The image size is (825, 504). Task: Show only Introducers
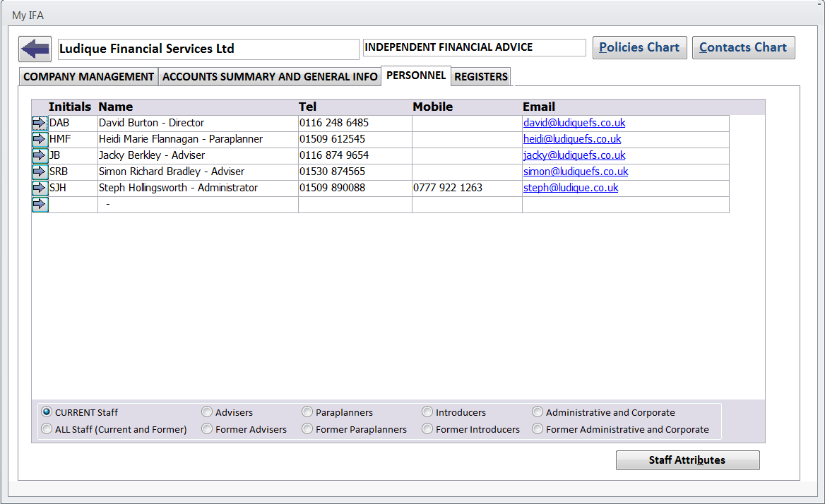coord(427,412)
